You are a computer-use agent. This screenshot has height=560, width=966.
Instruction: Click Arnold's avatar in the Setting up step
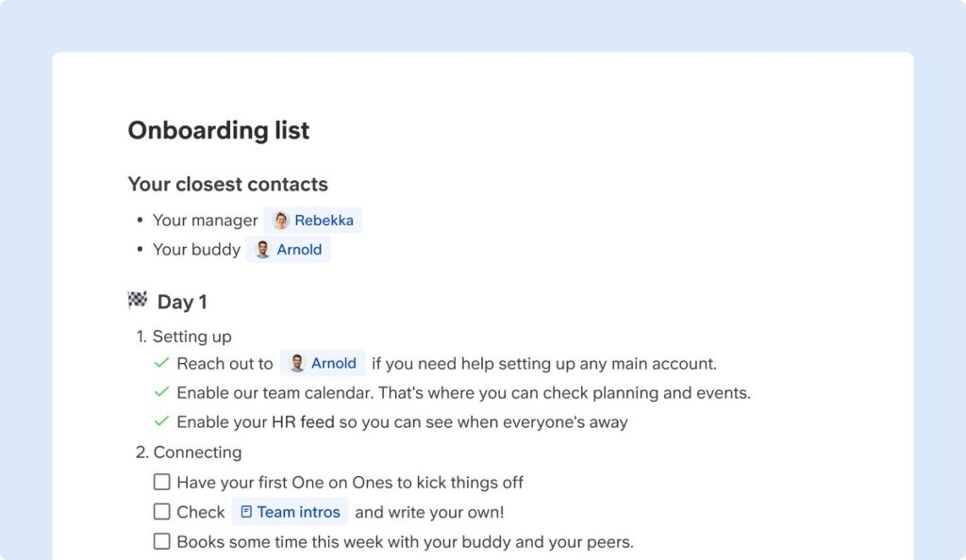click(297, 364)
